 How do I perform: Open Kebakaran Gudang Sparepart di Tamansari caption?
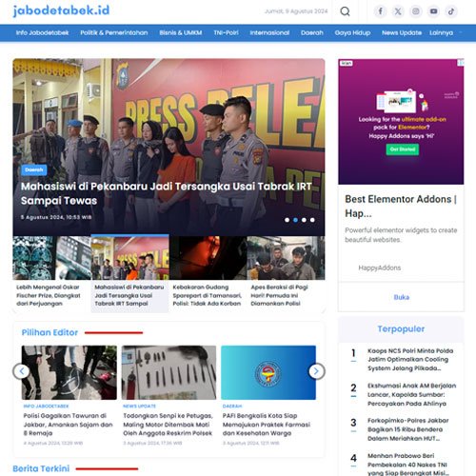(207, 295)
